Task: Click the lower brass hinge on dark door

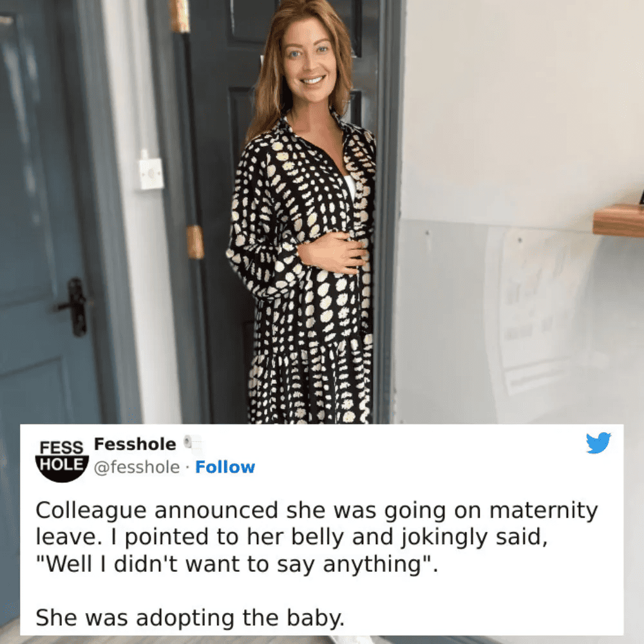Action: click(196, 242)
